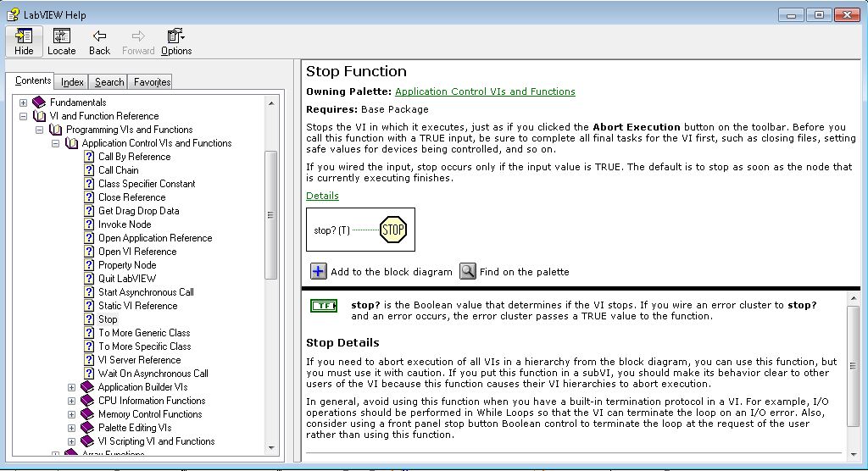Click Memory Control Functions book icon
This screenshot has width=868, height=471.
pyautogui.click(x=87, y=414)
